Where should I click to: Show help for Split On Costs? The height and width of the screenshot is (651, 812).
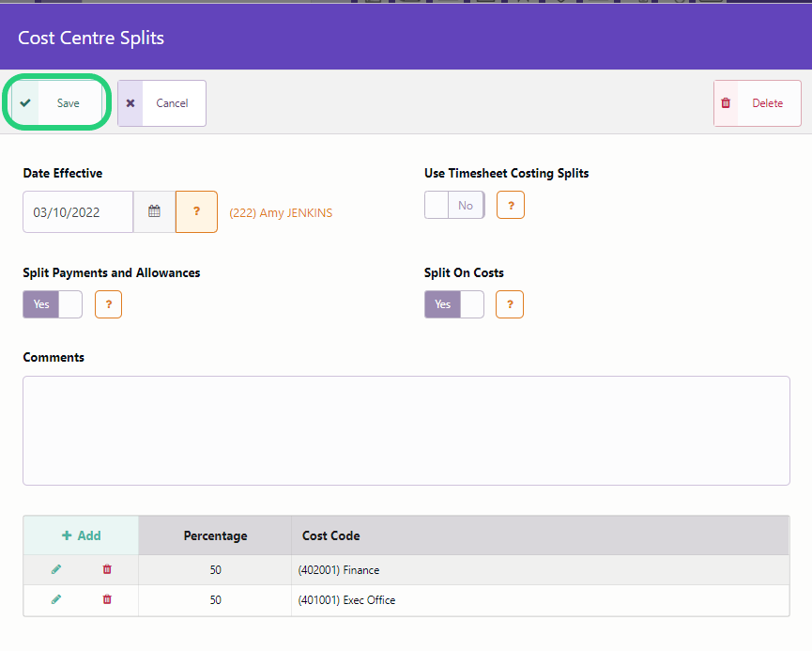pyautogui.click(x=510, y=304)
